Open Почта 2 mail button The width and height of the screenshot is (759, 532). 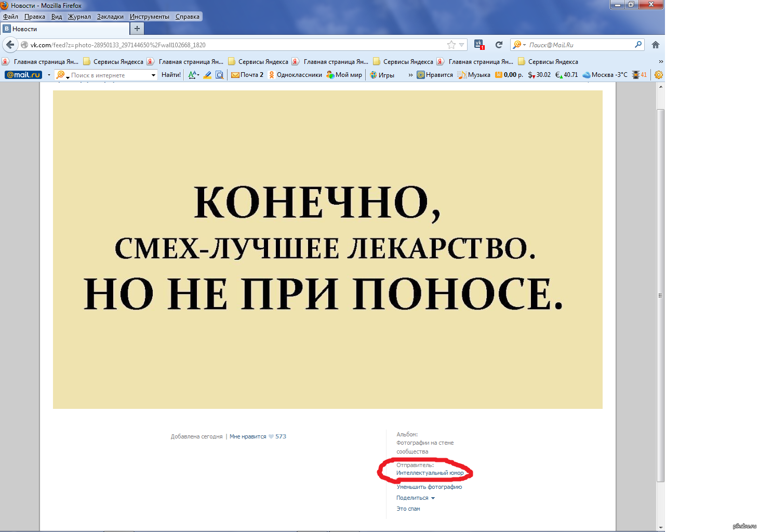coord(247,75)
